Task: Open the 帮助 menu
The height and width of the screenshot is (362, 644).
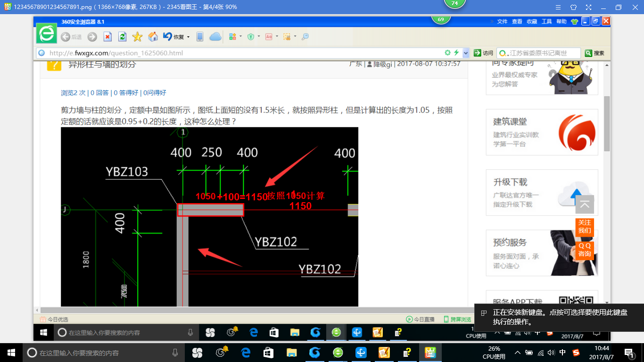Action: (561, 21)
